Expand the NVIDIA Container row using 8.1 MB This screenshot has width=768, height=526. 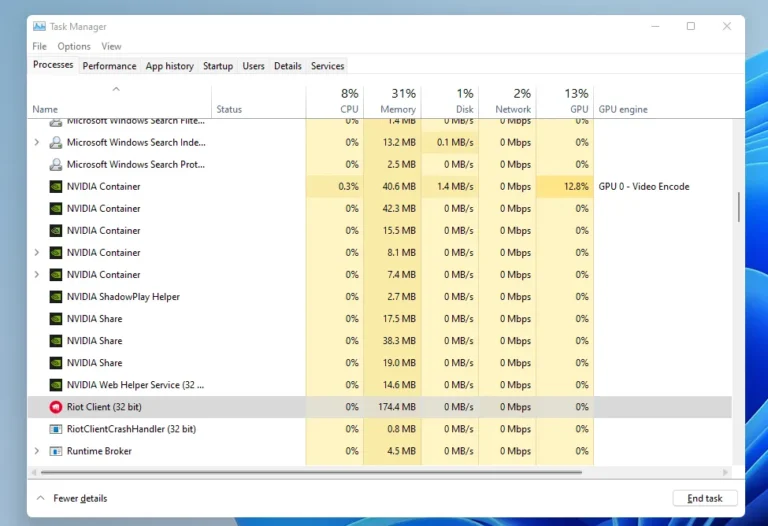pyautogui.click(x=37, y=253)
